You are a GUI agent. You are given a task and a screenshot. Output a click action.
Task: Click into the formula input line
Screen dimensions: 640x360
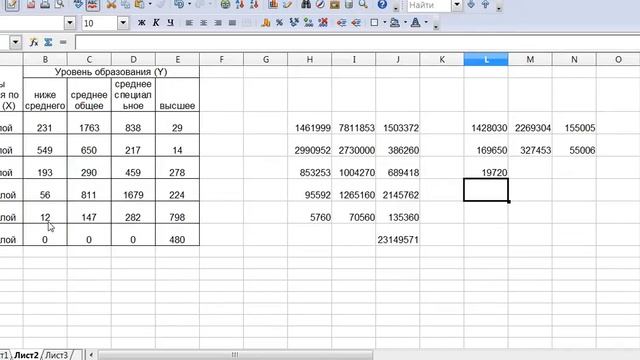(358, 42)
